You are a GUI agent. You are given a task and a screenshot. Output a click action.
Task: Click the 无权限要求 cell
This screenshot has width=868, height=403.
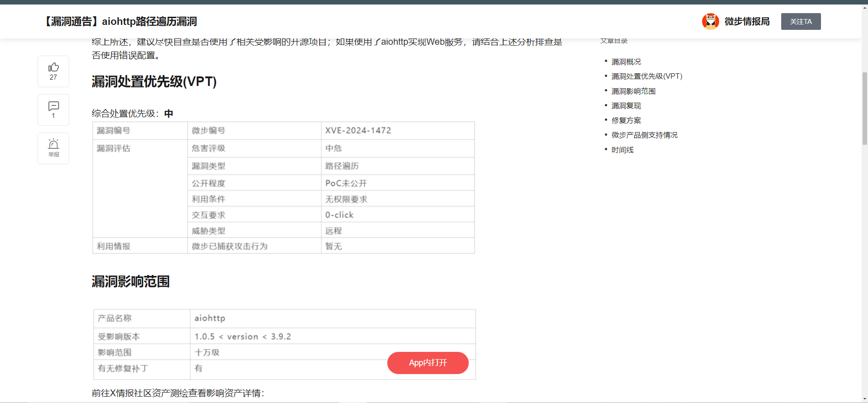point(398,199)
